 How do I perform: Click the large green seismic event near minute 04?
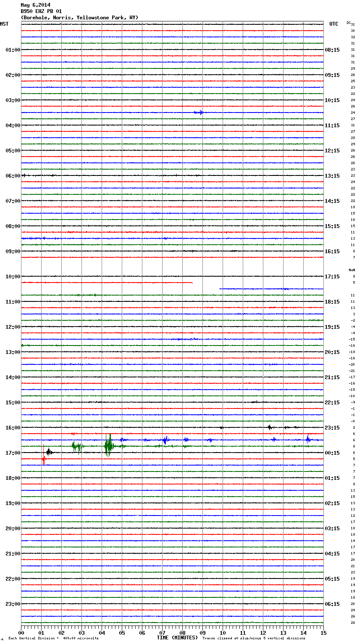tap(109, 446)
